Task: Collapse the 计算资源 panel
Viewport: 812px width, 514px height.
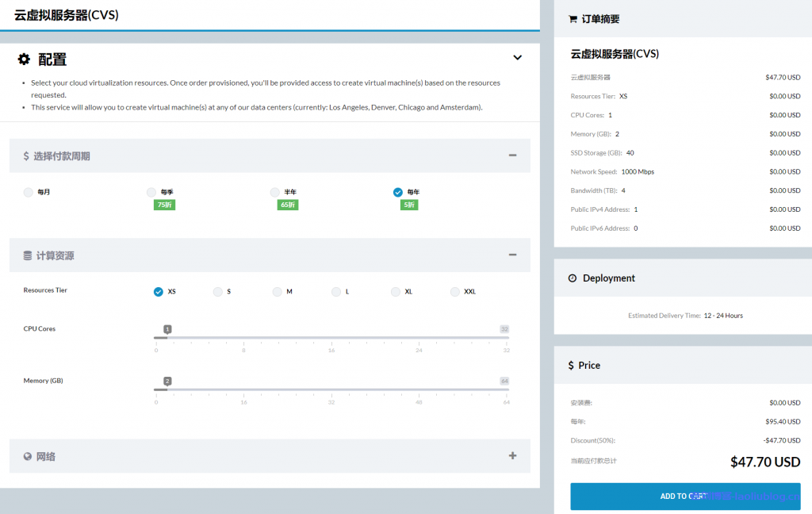Action: click(512, 255)
